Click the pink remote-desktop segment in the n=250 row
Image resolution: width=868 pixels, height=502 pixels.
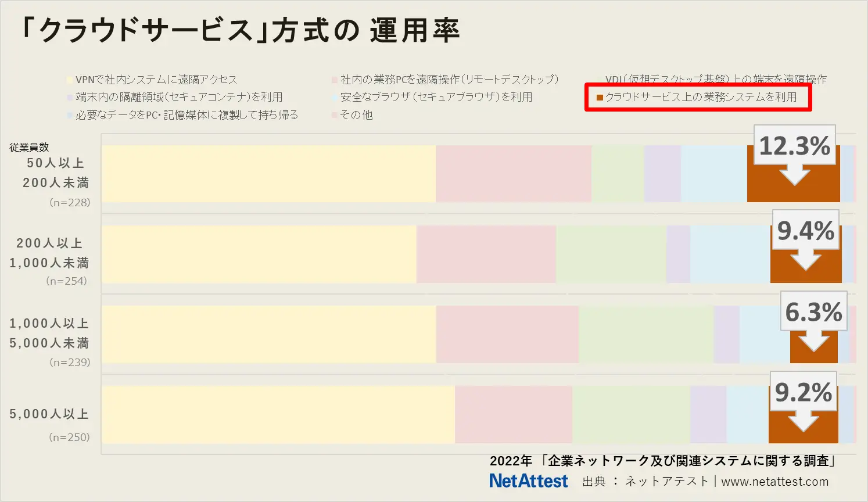pyautogui.click(x=514, y=415)
